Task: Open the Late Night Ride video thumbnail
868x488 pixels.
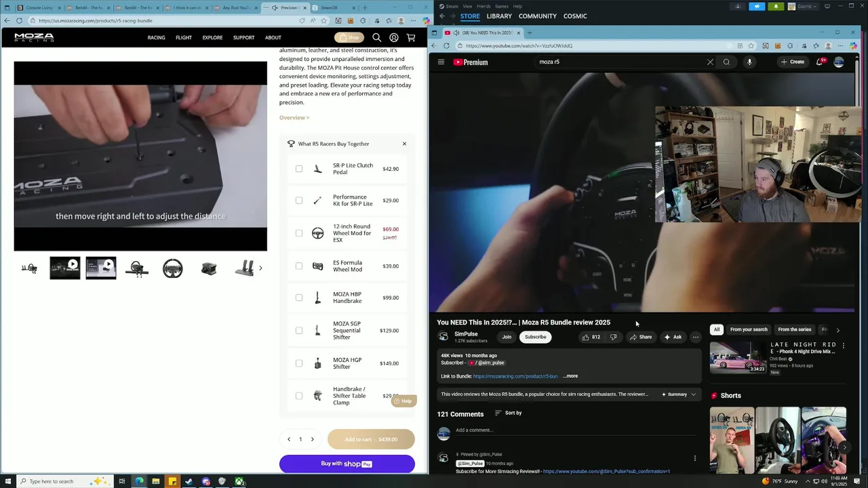Action: (x=738, y=357)
